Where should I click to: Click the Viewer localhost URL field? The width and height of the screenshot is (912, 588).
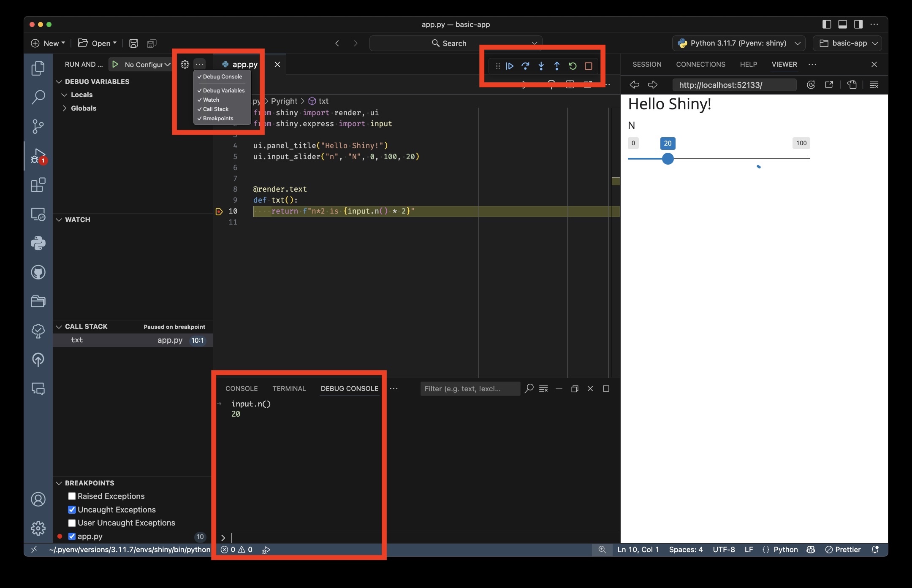[734, 85]
